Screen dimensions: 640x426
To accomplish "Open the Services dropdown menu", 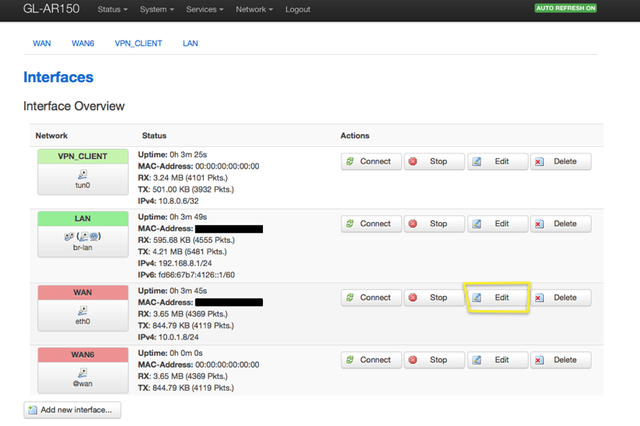I will [204, 9].
